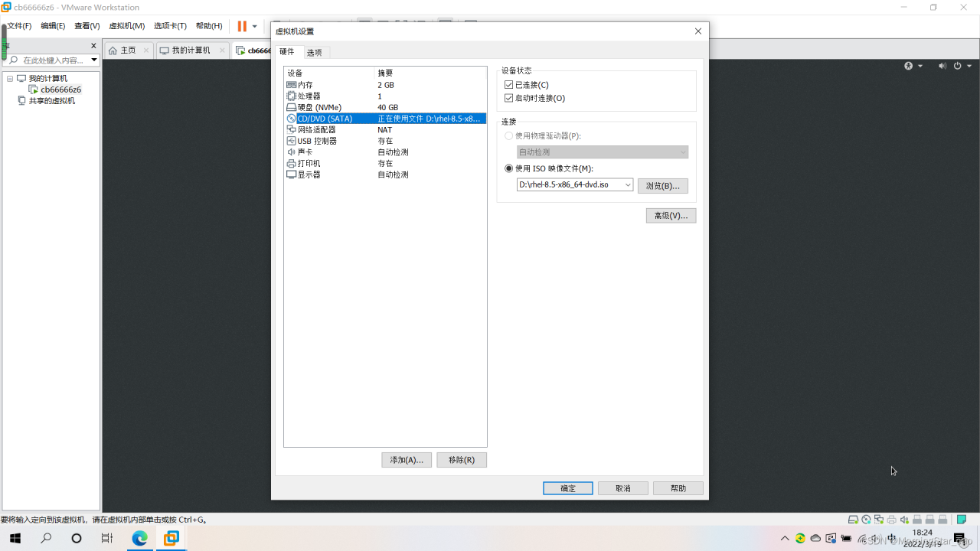
Task: Select the 声卡 sound card row
Action: point(385,152)
